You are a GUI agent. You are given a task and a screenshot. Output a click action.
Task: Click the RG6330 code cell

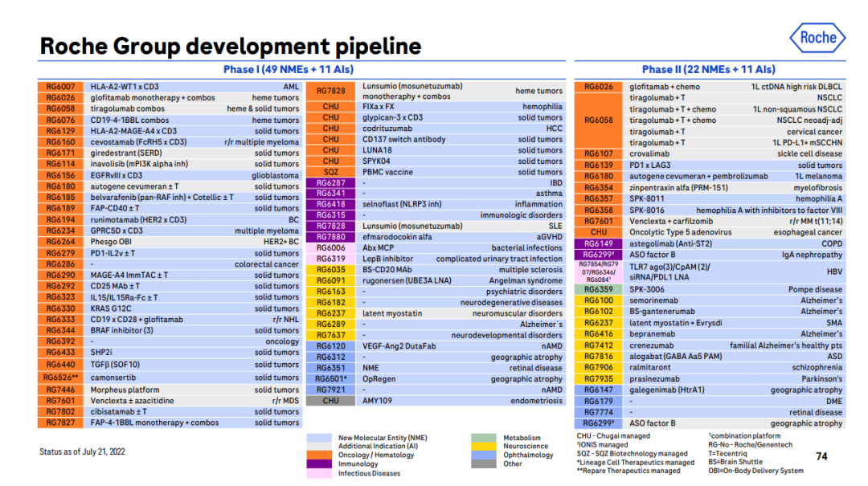click(x=60, y=308)
